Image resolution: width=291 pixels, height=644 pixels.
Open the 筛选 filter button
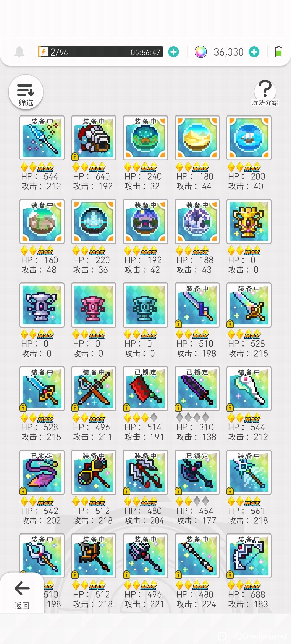coord(26,92)
